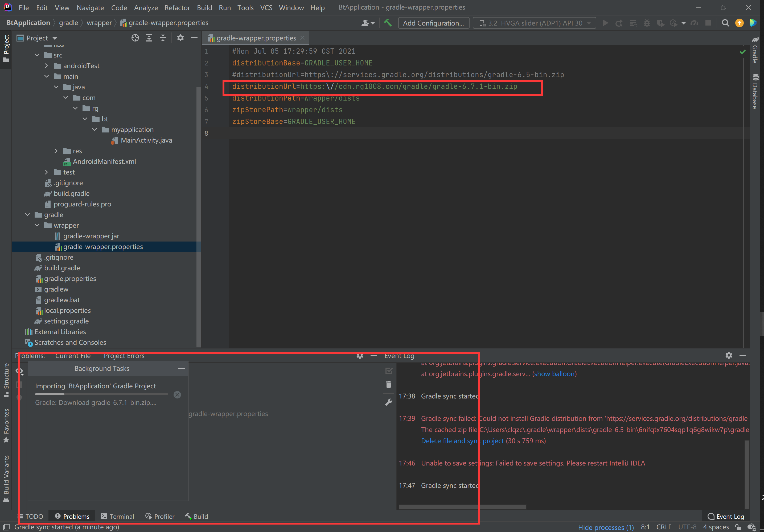This screenshot has width=764, height=532.
Task: Click the CRLF line separator indicator
Action: click(663, 527)
